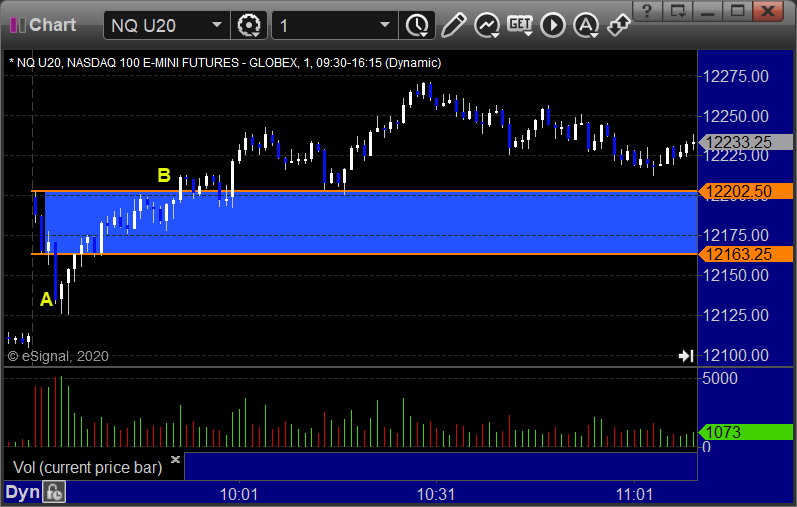Select the yellow 'B' text annotation

tap(164, 175)
